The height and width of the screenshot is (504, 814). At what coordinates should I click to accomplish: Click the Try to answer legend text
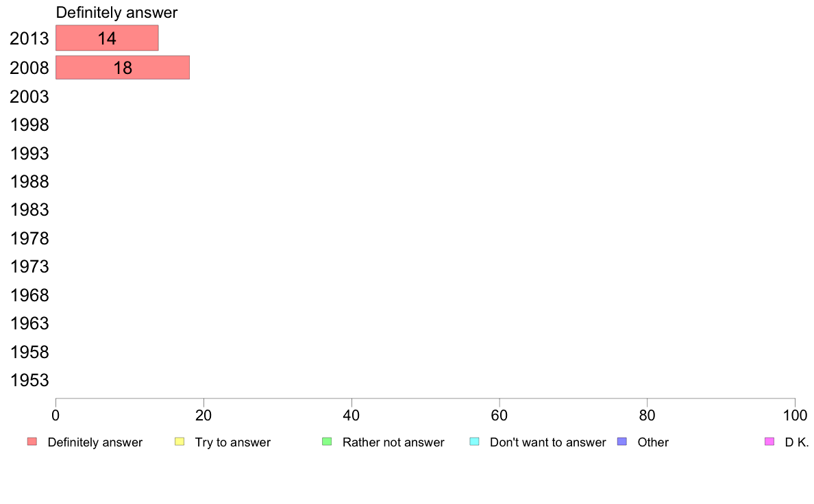coord(232,442)
